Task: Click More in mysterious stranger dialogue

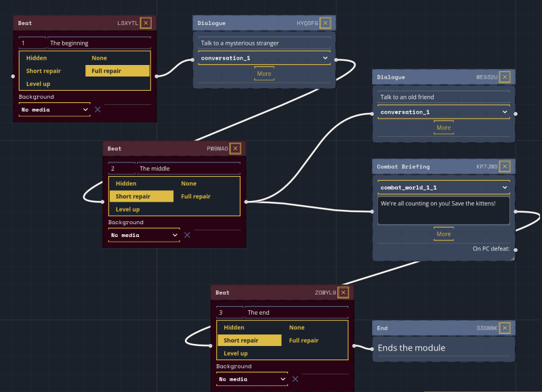Action: pos(264,74)
